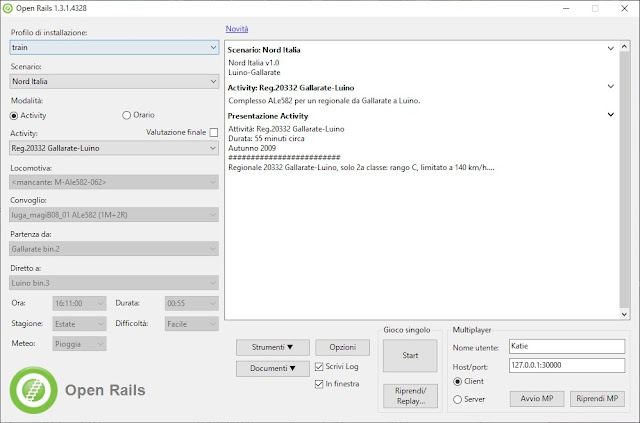Open the Scenario dropdown showing Nord Italia
This screenshot has width=640, height=423.
(x=114, y=81)
